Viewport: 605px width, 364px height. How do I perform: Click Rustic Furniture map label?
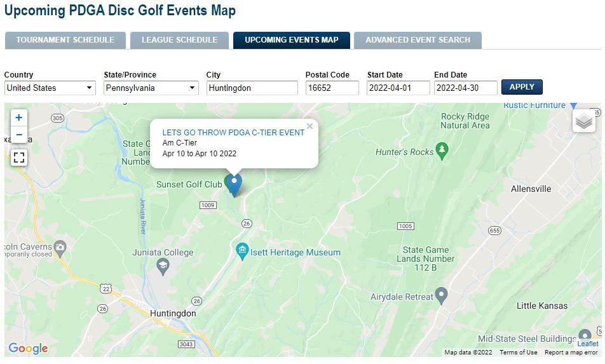pos(534,105)
